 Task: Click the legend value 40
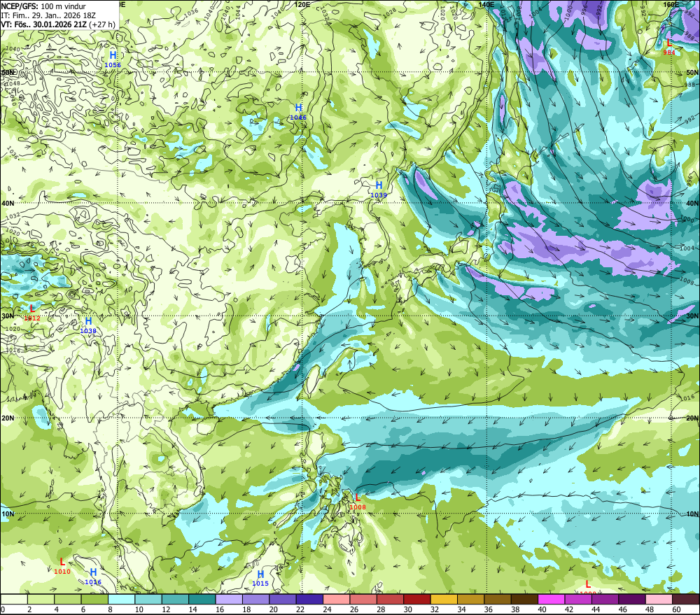(542, 609)
